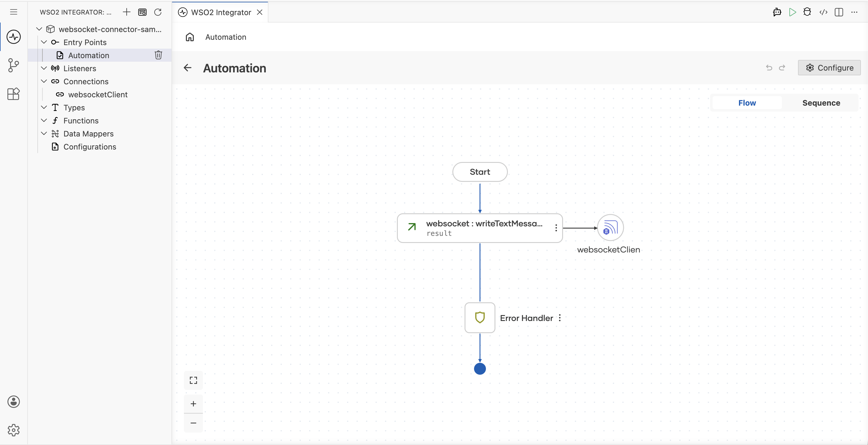Click the home icon in breadcrumb
Screen dimensions: 868x445
pyautogui.click(x=190, y=37)
